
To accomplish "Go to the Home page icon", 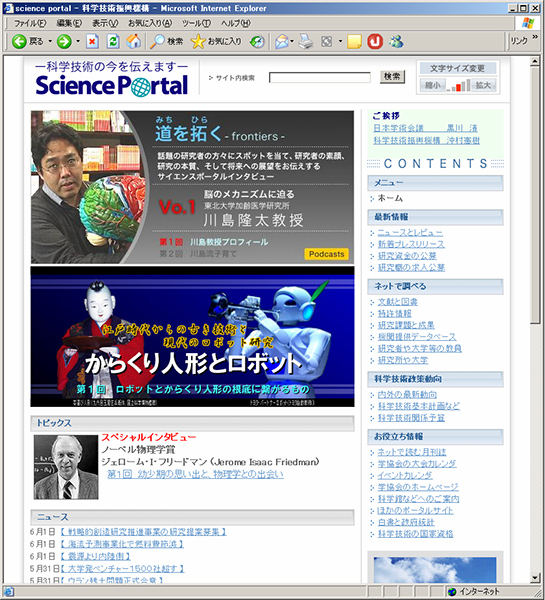I will click(x=134, y=41).
